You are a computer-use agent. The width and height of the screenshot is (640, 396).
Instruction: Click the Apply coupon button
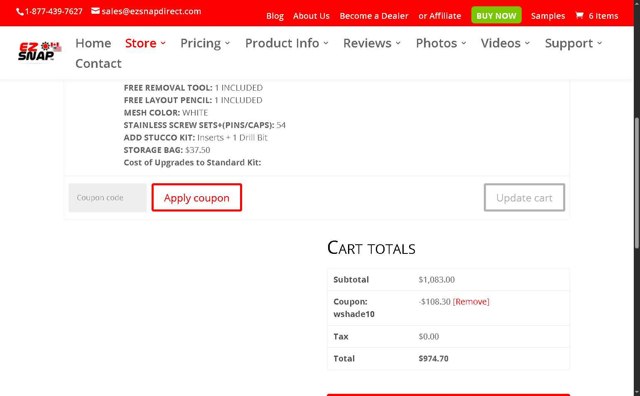(197, 198)
